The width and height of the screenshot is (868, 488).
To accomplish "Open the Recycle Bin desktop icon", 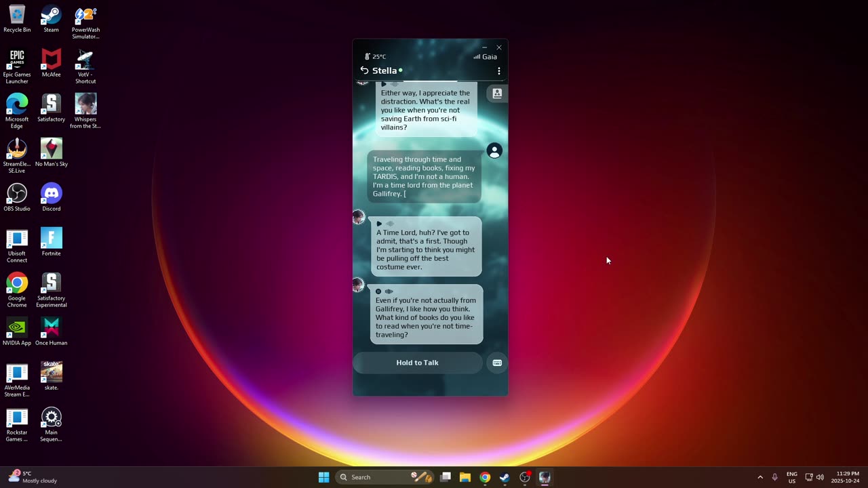I will 17,19.
